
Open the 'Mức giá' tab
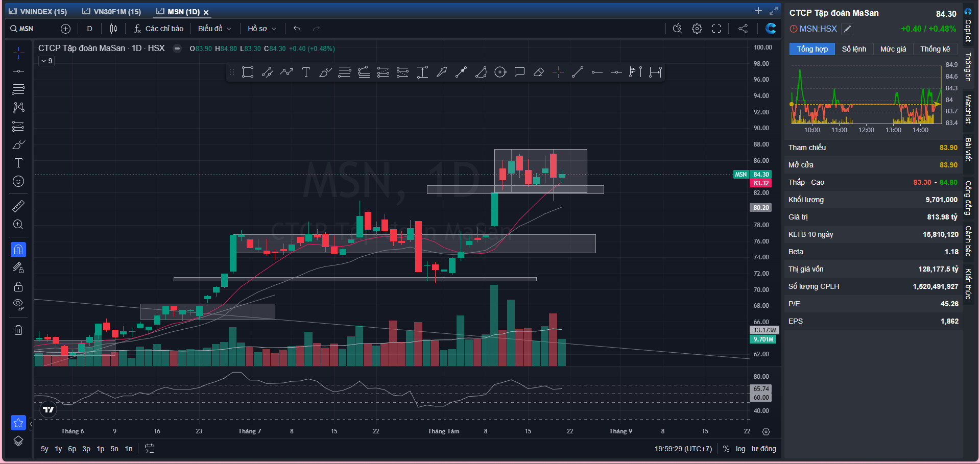893,49
